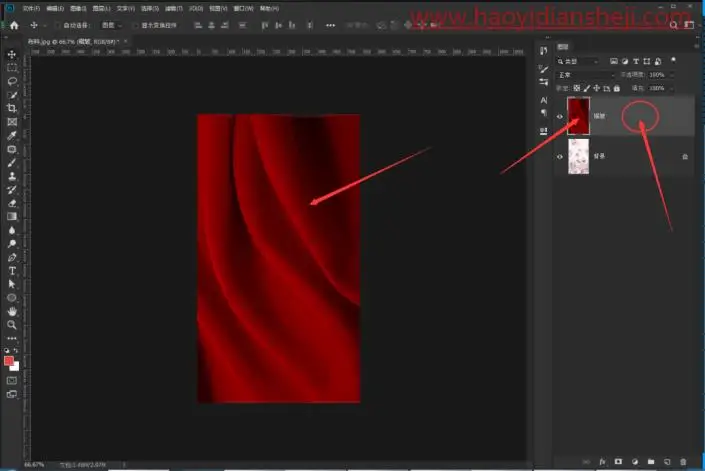The width and height of the screenshot is (705, 471).
Task: Toggle layer filtering on/off switch
Action: 673,60
